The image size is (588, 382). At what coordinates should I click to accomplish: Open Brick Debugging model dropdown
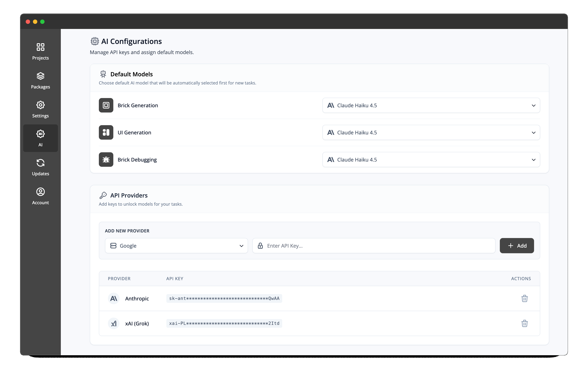coord(431,160)
